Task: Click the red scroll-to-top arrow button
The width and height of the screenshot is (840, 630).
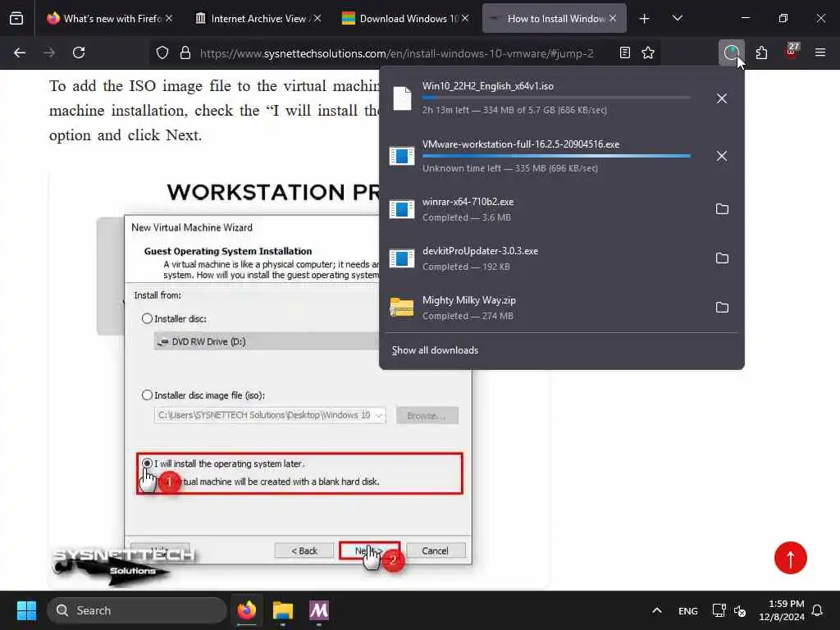Action: click(790, 558)
